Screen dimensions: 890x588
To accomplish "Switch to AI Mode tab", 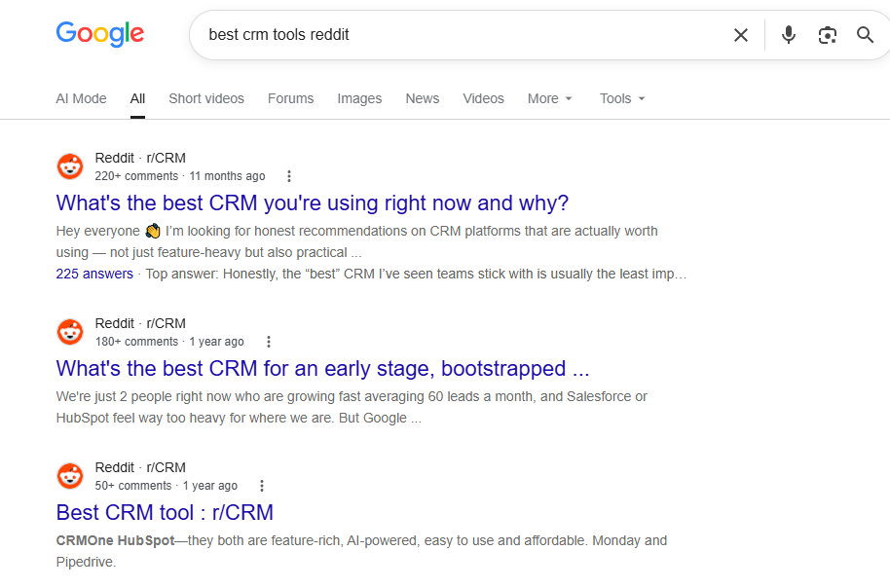I will click(81, 98).
